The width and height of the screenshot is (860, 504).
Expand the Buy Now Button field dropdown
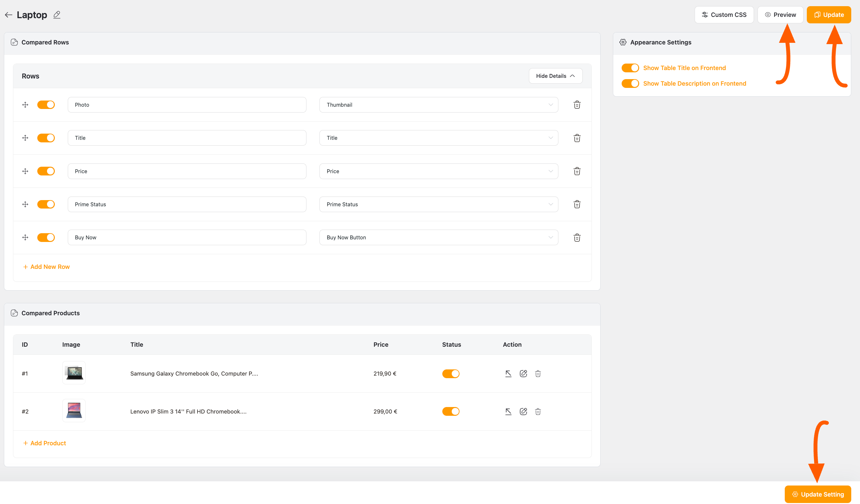click(549, 237)
